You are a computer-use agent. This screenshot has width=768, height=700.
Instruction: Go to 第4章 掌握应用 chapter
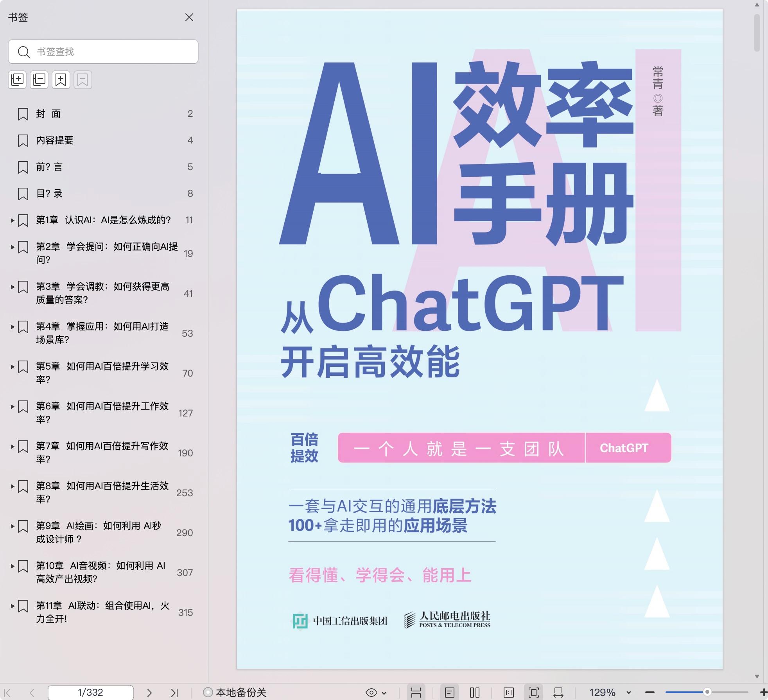pos(102,333)
